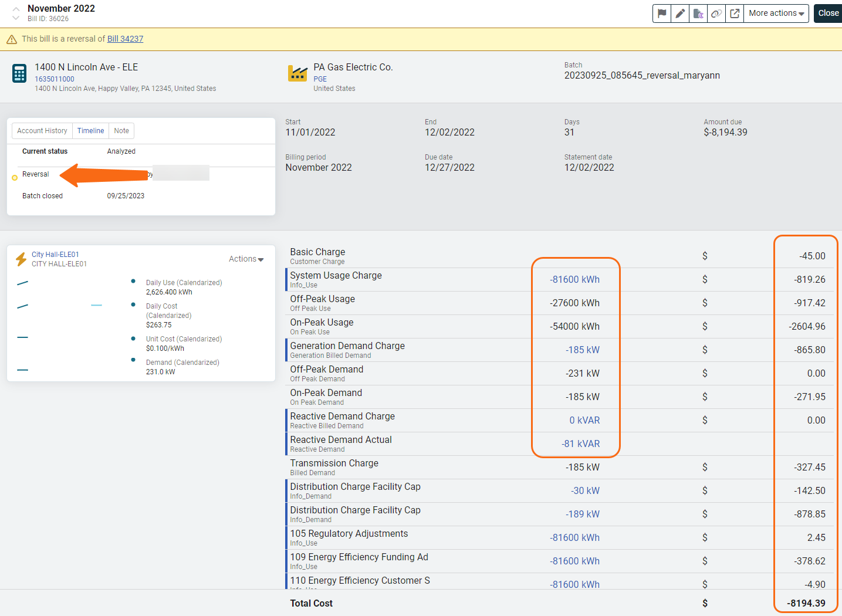Image resolution: width=842 pixels, height=616 pixels.
Task: Open account number 1635011000 link
Action: [x=55, y=79]
